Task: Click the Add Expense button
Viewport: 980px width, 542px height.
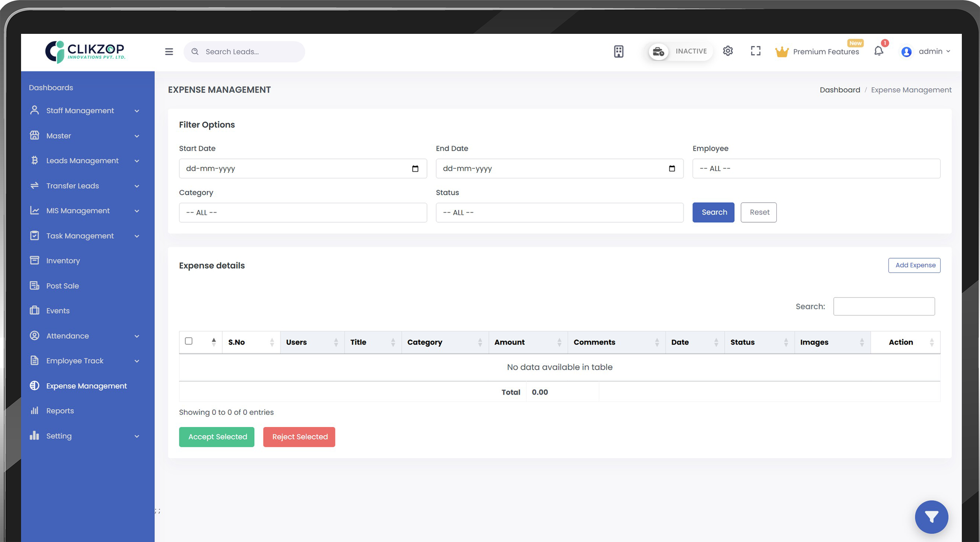Action: tap(914, 265)
